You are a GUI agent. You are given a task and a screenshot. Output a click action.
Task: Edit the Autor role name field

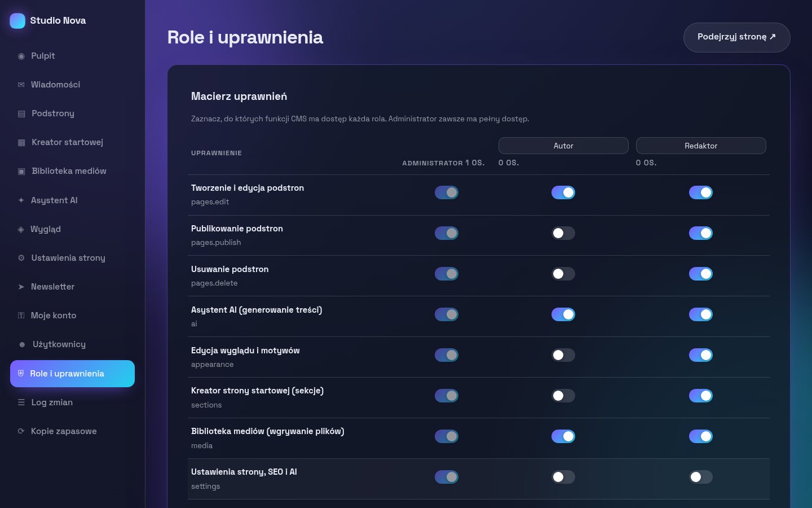click(563, 146)
